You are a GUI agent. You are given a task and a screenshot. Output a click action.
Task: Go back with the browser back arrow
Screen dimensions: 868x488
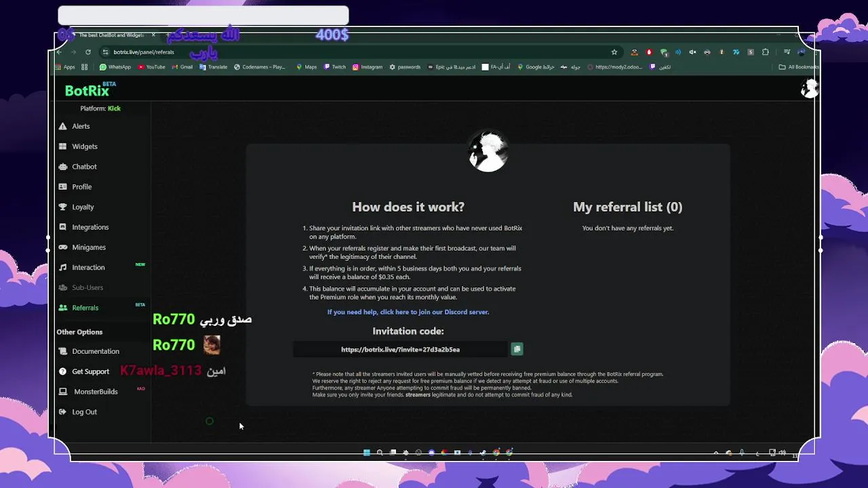point(59,52)
